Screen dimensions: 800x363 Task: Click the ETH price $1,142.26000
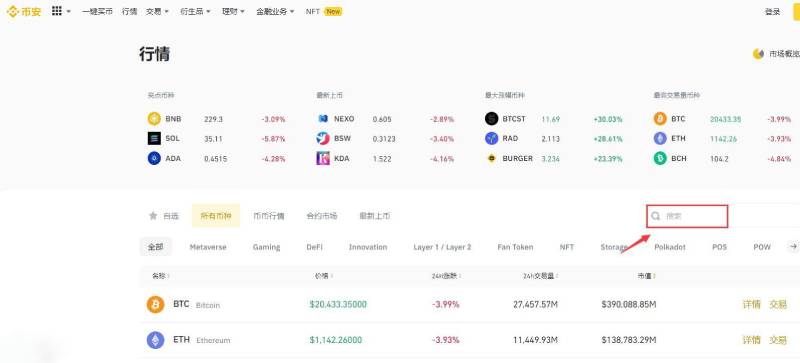336,340
